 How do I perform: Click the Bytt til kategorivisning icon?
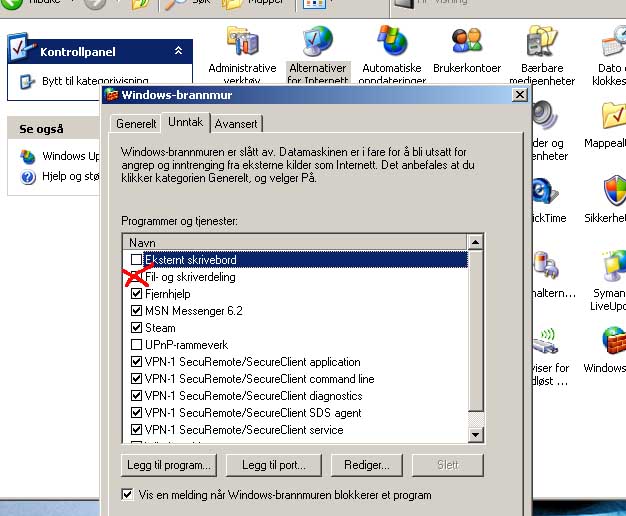[x=27, y=81]
